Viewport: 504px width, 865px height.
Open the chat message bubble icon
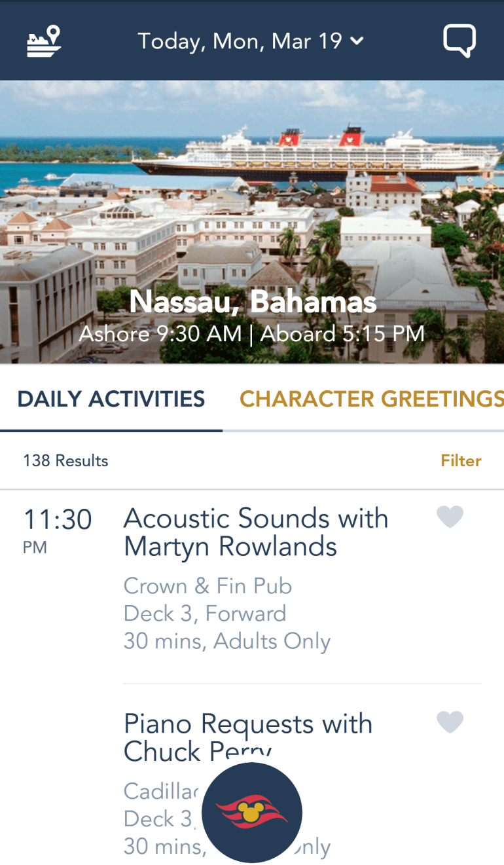[x=459, y=41]
